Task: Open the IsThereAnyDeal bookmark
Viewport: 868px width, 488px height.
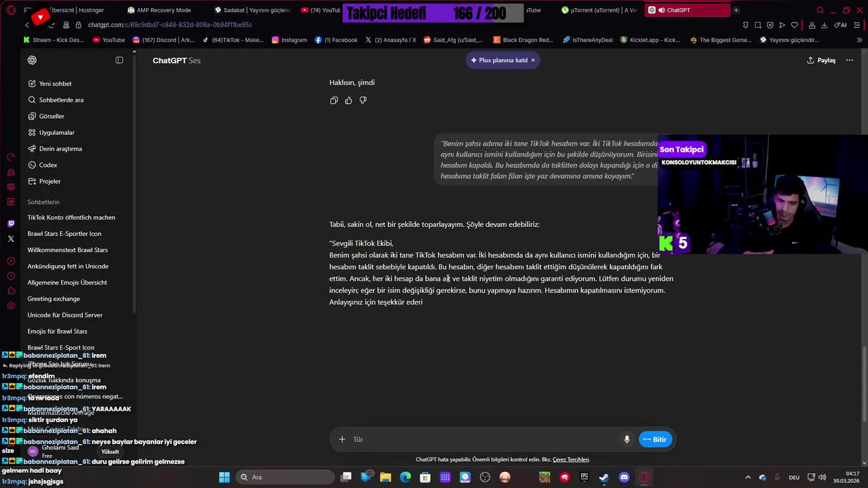Action: [587, 40]
